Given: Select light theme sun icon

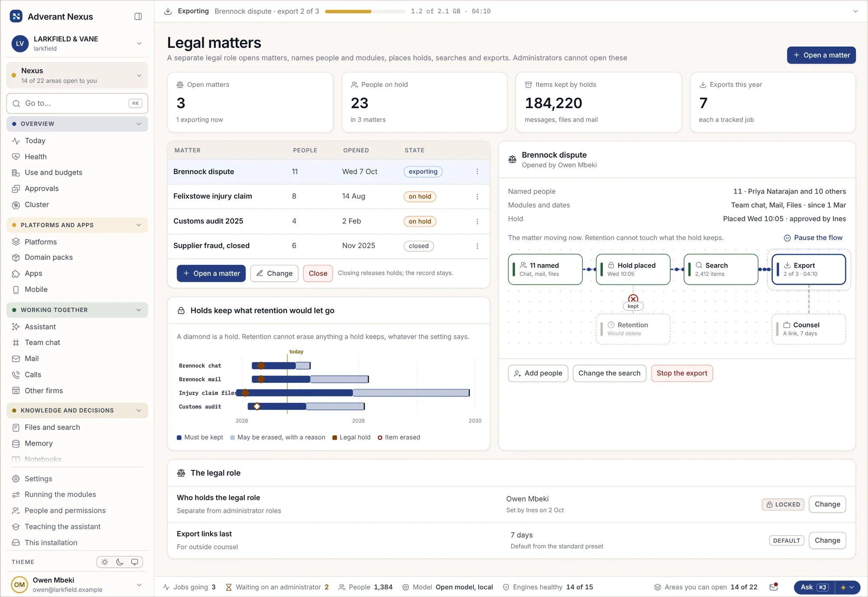Looking at the screenshot, I should pyautogui.click(x=105, y=562).
